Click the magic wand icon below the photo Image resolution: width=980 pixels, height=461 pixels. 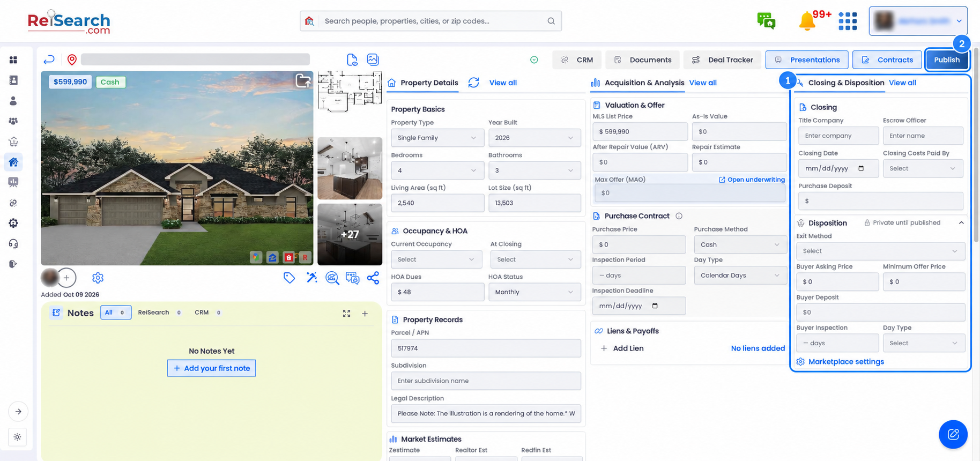coord(311,278)
